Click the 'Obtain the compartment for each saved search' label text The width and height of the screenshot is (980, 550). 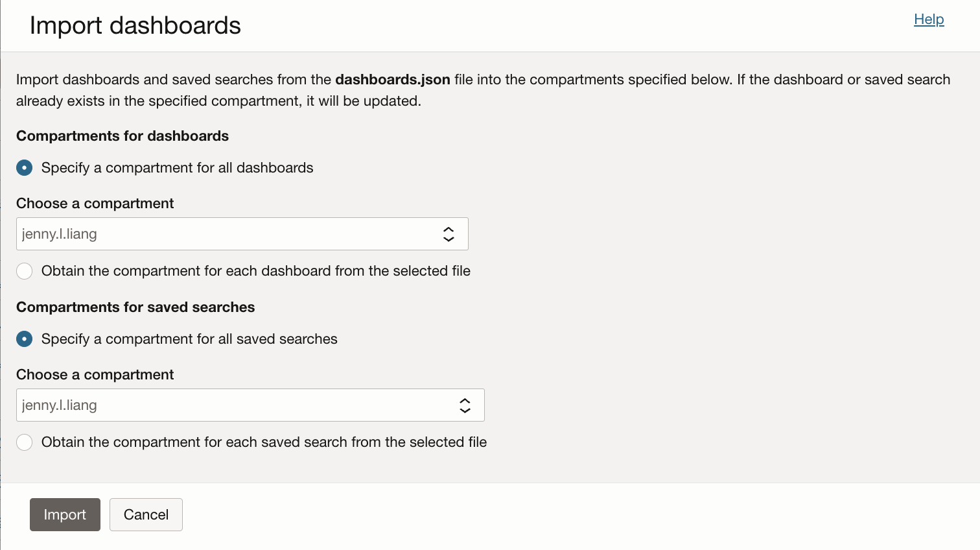pyautogui.click(x=264, y=442)
